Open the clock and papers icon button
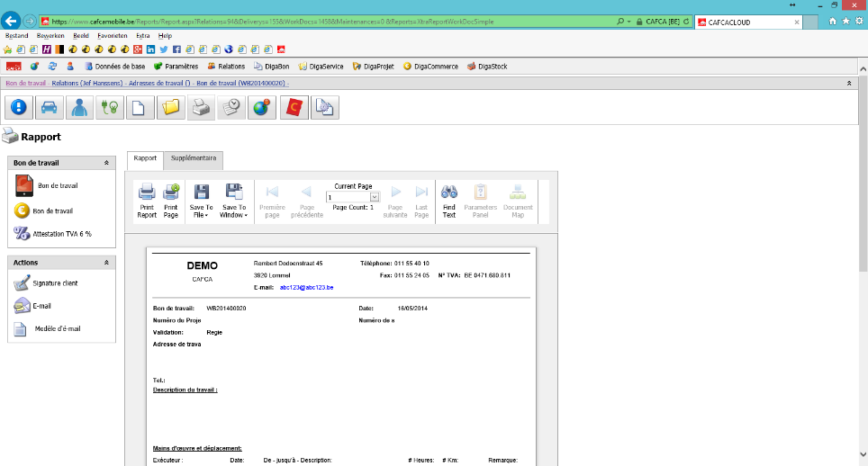This screenshot has width=868, height=466. (231, 107)
